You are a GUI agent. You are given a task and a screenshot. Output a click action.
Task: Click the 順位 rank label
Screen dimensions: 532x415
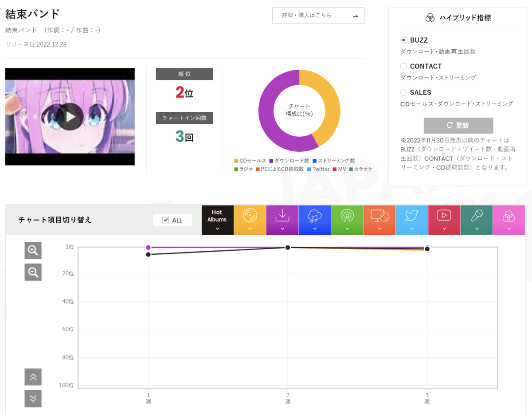coord(184,74)
